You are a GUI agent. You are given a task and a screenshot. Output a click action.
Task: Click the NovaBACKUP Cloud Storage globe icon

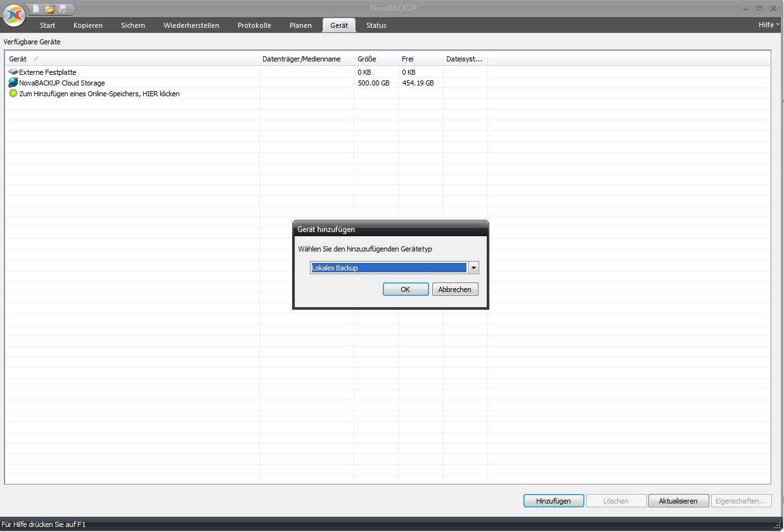tap(13, 83)
